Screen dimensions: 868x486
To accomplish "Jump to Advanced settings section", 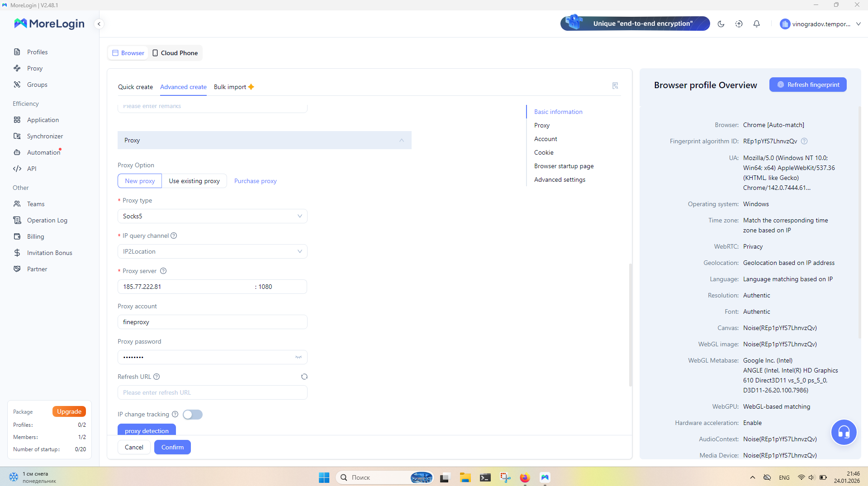I will (560, 179).
